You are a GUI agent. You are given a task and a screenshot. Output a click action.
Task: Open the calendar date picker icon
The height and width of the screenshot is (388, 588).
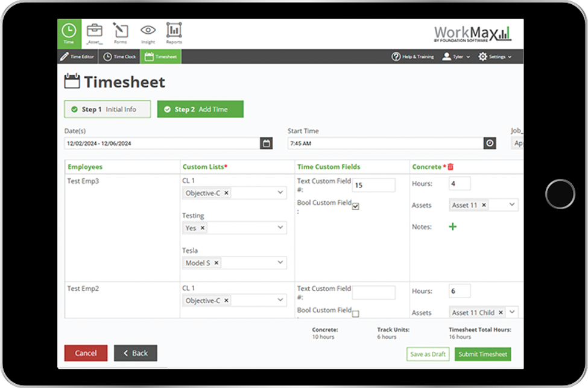(x=266, y=143)
